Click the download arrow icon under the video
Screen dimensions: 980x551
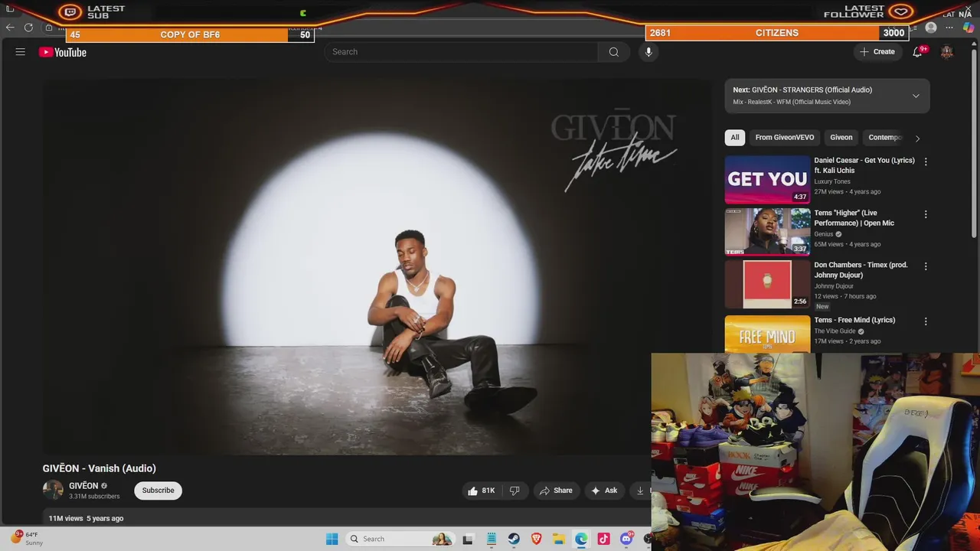(640, 491)
